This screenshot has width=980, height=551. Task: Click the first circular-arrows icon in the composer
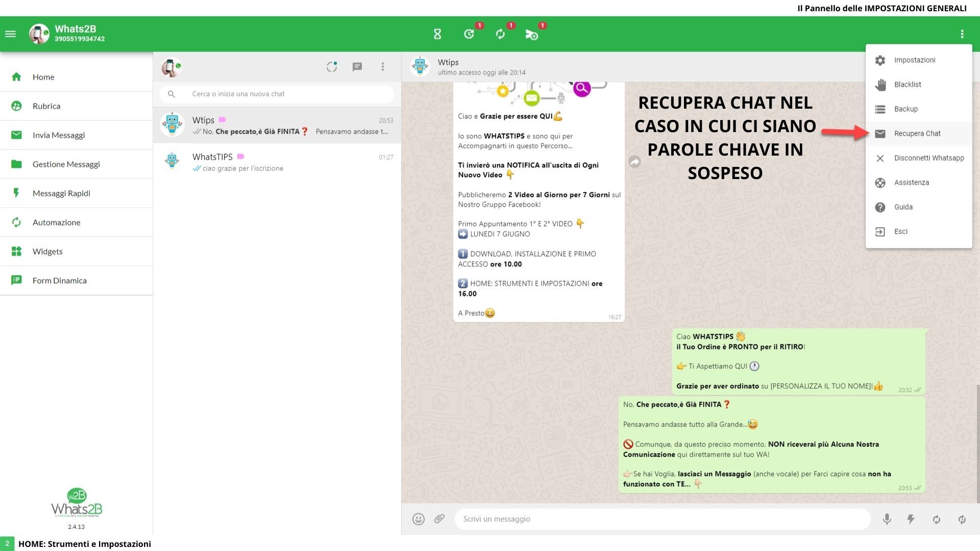(937, 519)
